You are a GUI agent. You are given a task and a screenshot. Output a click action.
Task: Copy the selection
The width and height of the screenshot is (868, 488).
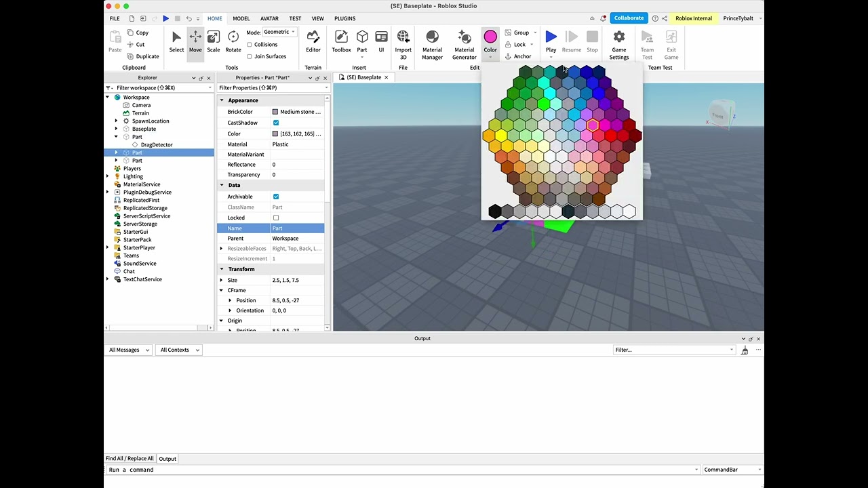[137, 33]
